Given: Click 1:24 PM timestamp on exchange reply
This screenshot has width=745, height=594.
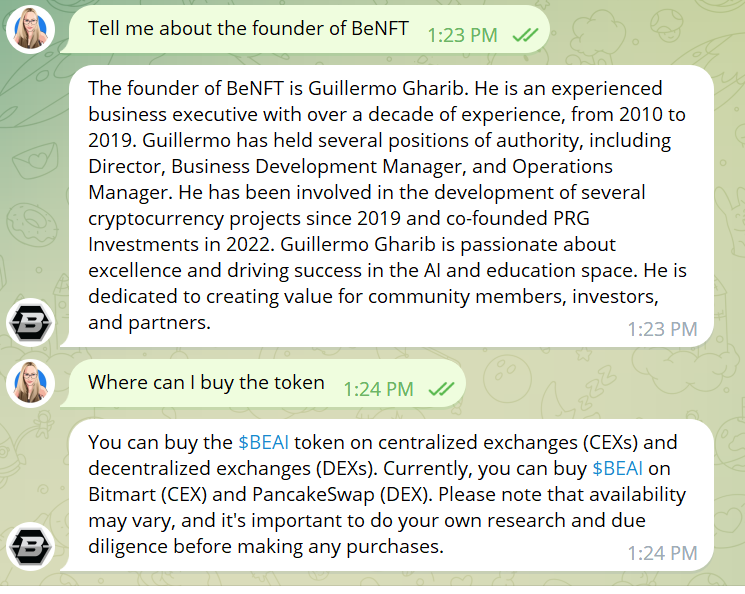Looking at the screenshot, I should 662,554.
